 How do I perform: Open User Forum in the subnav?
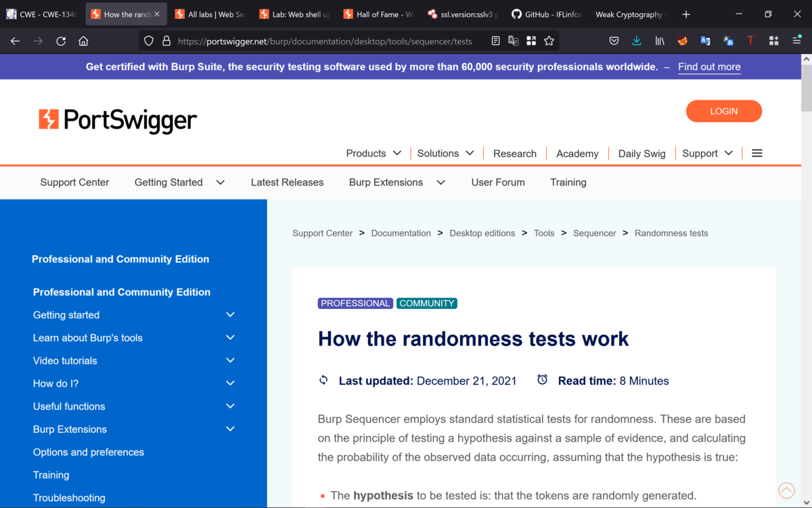[498, 182]
